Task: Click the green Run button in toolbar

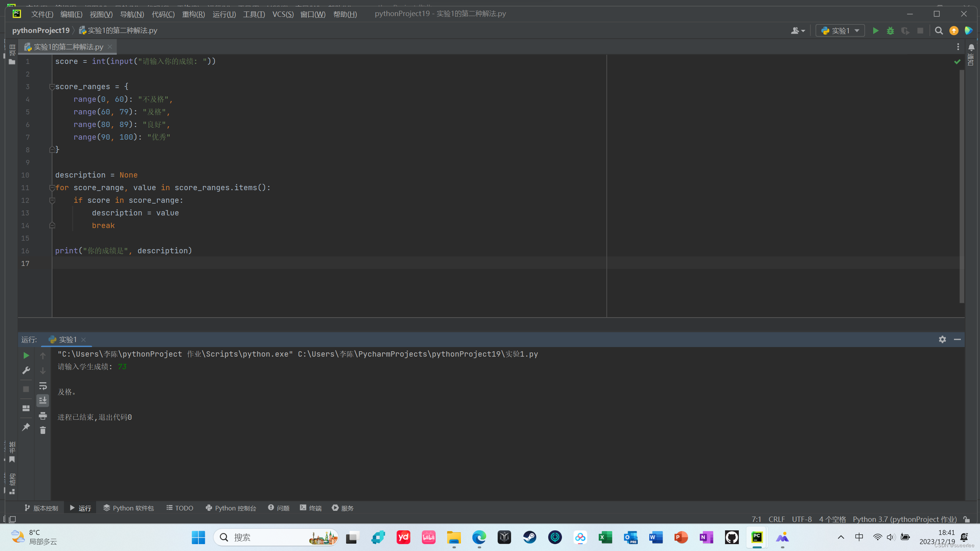Action: click(x=875, y=31)
